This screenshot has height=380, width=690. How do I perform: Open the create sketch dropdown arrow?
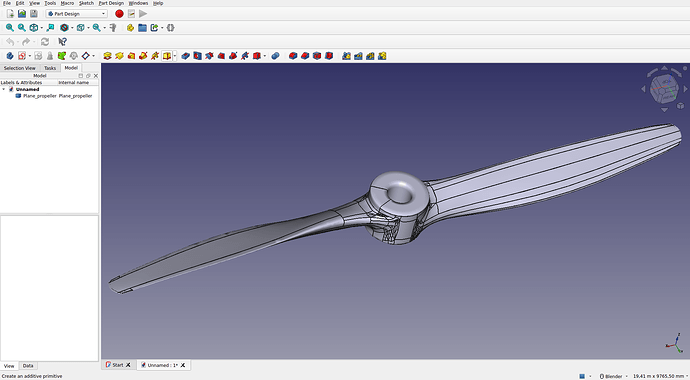tap(29, 56)
